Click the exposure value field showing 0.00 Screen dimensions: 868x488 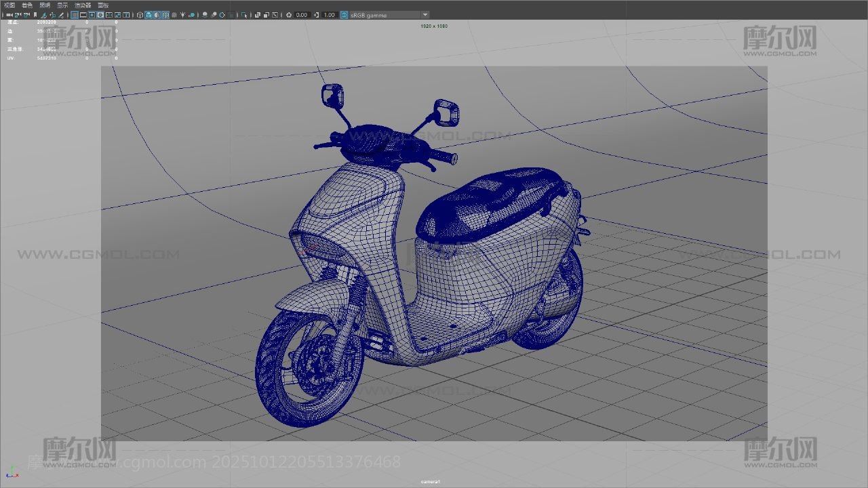tap(302, 15)
